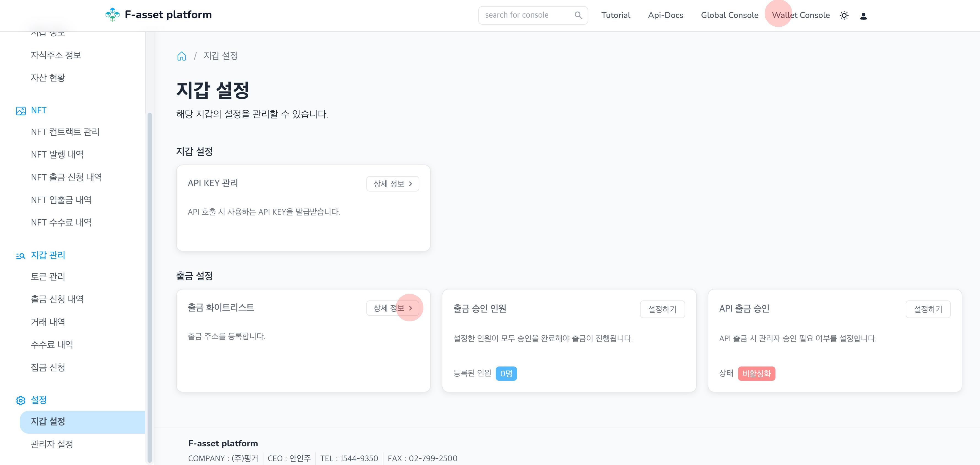Open 관리자 설정 page
Viewport: 980px width, 465px height.
click(52, 444)
